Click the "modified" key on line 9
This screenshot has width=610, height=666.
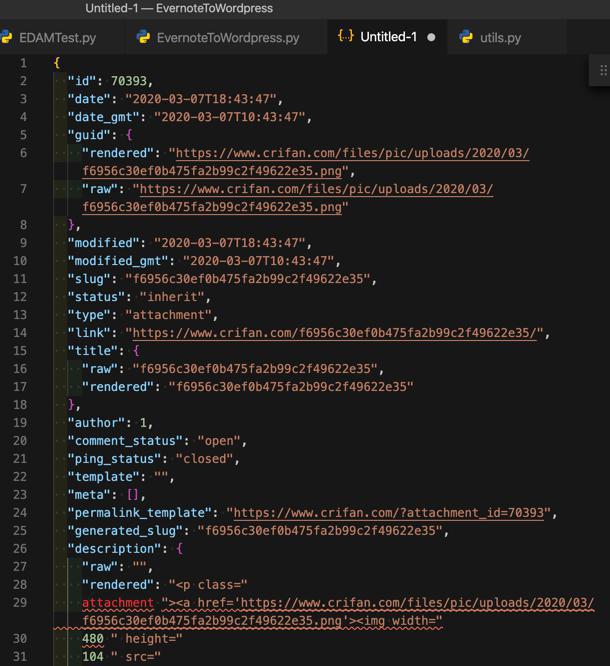103,243
